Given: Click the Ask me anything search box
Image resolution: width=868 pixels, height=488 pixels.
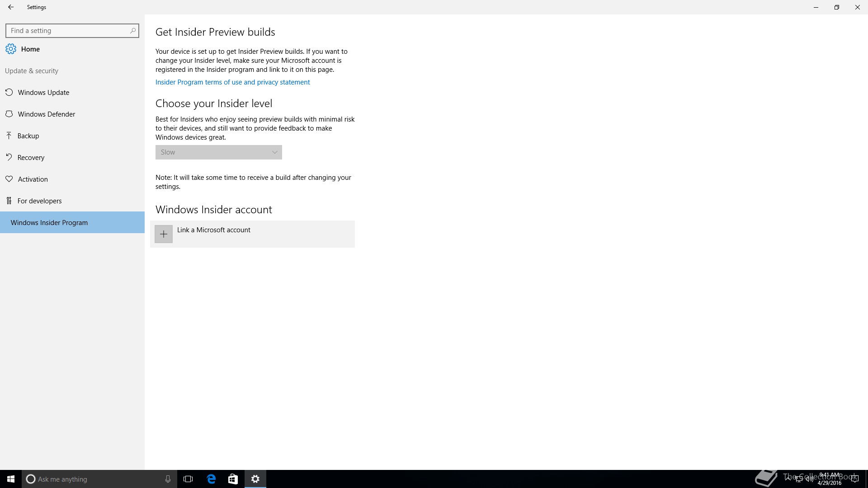Looking at the screenshot, I should (99, 479).
